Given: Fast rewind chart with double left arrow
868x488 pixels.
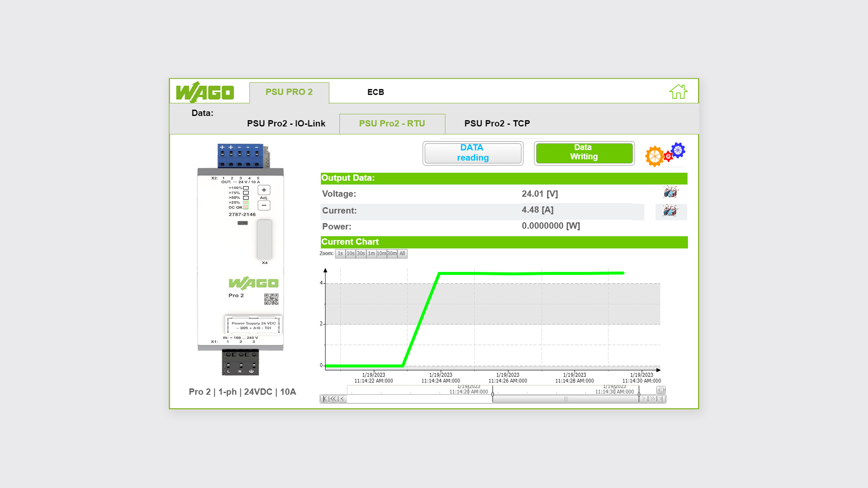Looking at the screenshot, I should [333, 399].
